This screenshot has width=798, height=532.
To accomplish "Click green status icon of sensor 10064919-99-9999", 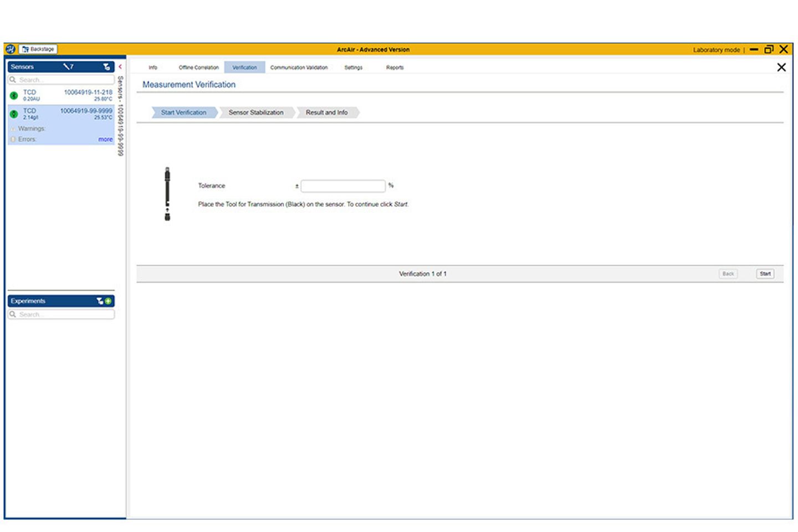I will 14,114.
